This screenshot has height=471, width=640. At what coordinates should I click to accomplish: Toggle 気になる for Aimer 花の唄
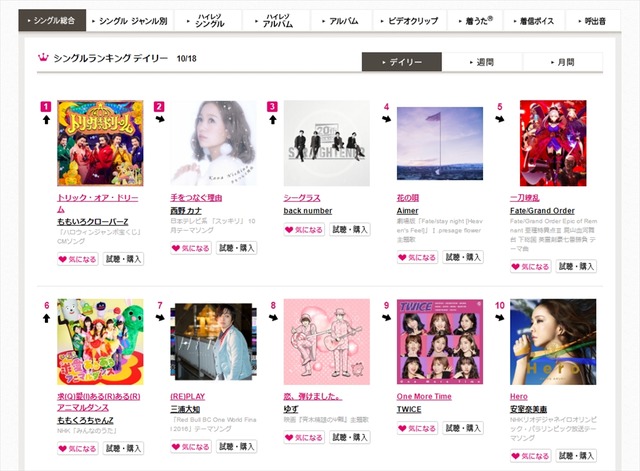[417, 257]
